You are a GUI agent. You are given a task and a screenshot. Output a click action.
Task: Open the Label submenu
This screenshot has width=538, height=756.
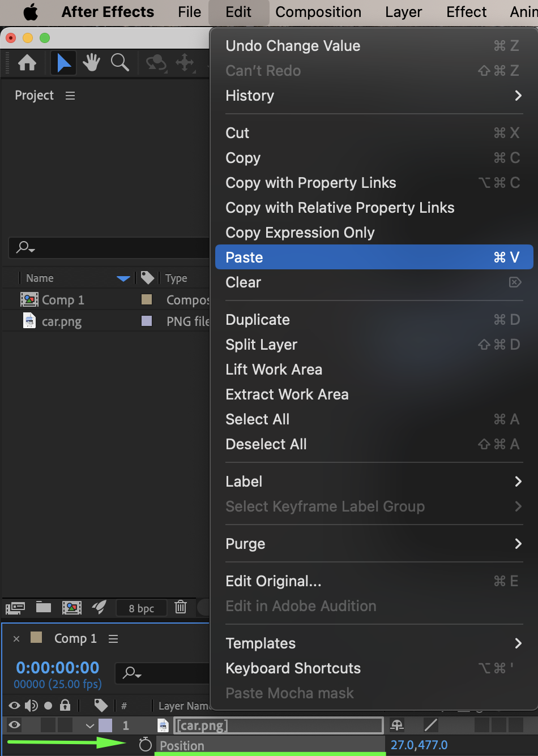(x=374, y=482)
